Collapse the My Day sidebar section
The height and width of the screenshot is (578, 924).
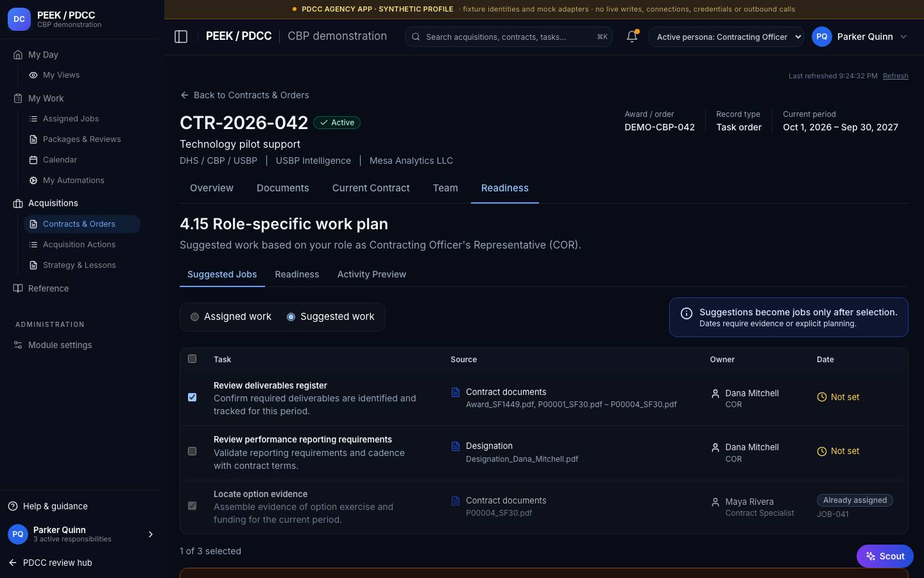[36, 55]
